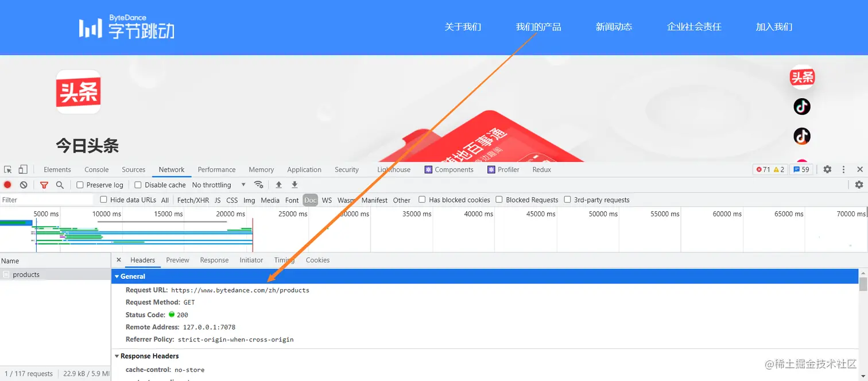Clear the network log

point(24,185)
